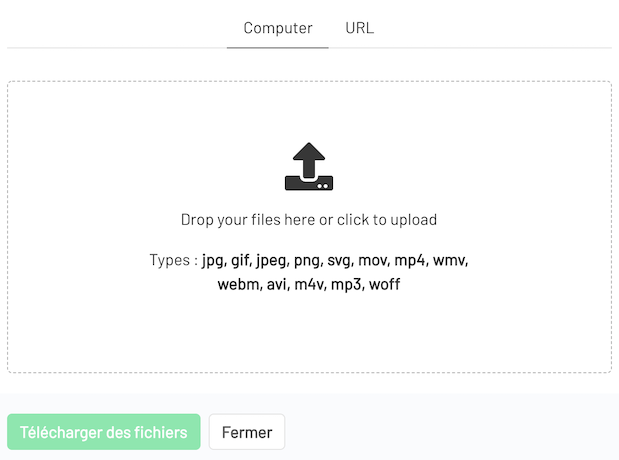
Task: Click the 'woff' file type text
Action: click(385, 284)
